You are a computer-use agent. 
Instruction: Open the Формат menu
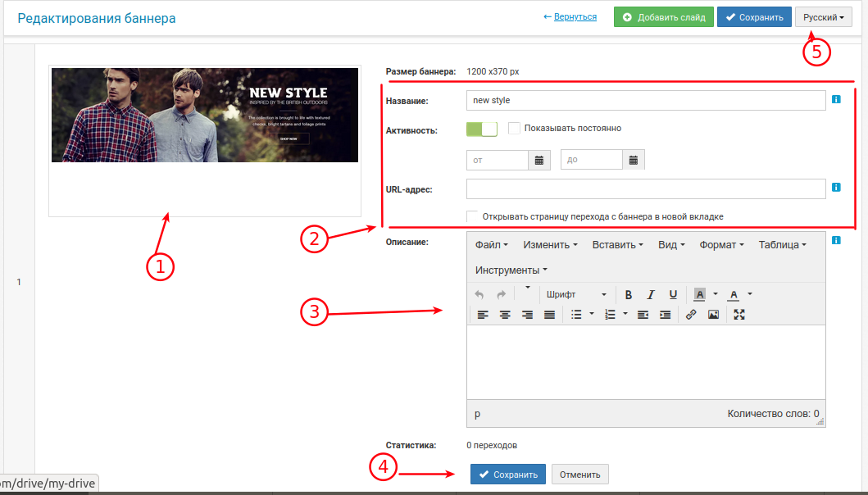[721, 245]
